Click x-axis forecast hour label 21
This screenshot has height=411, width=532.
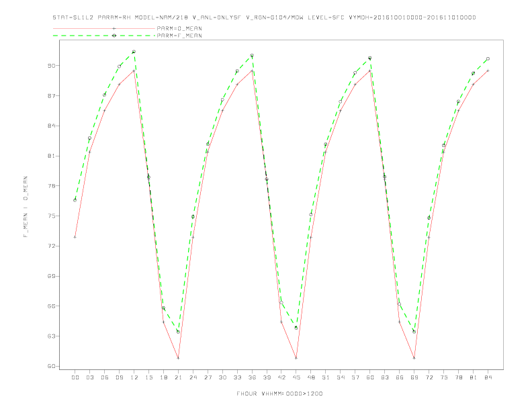coord(178,377)
